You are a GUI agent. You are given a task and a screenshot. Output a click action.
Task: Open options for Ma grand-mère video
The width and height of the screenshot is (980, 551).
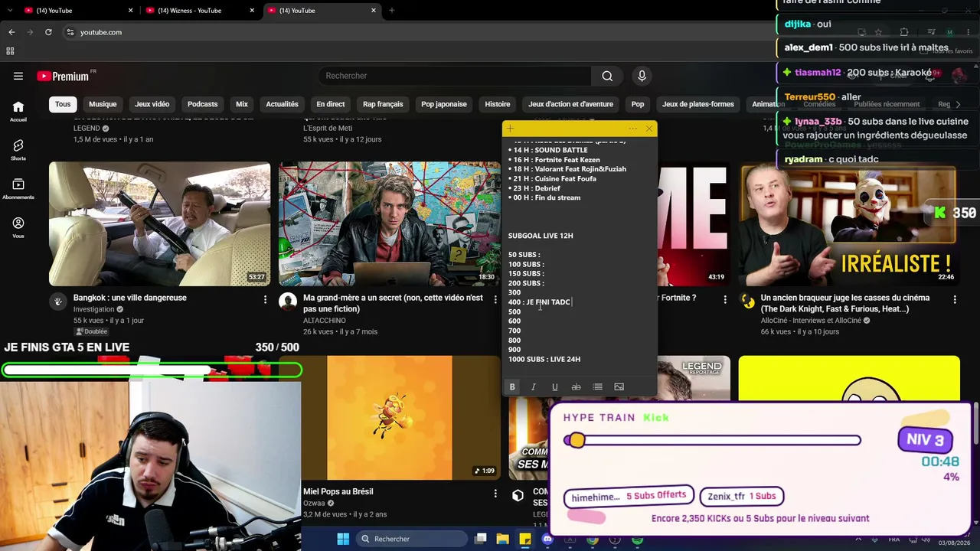click(x=495, y=299)
